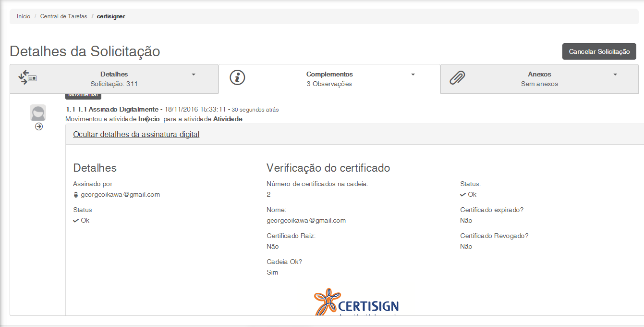Go to Início in the breadcrumb
This screenshot has width=644, height=327.
24,16
